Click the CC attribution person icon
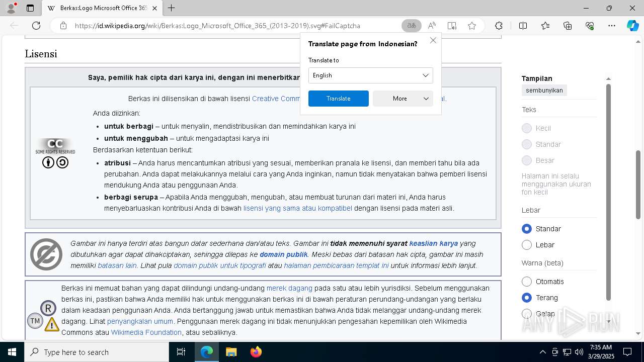644x362 pixels. point(48,162)
